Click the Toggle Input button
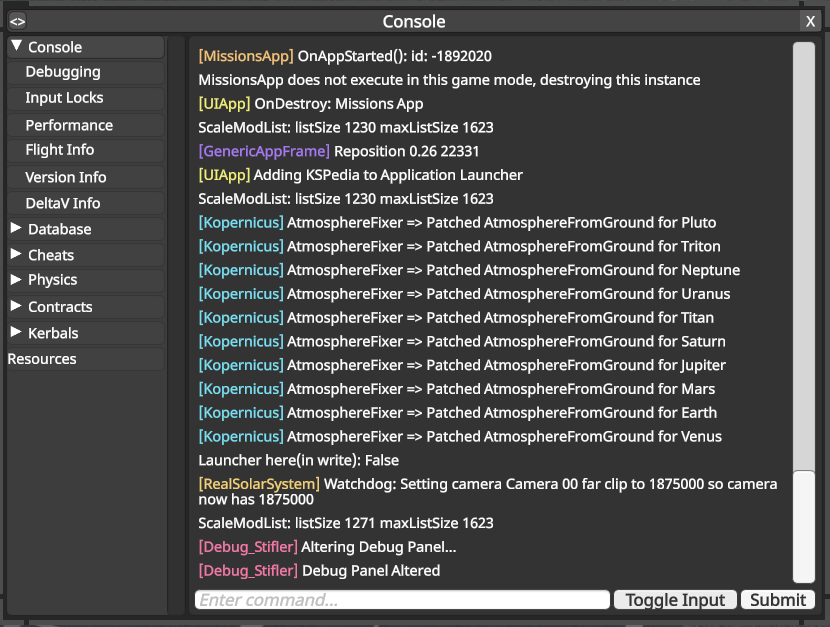Image resolution: width=830 pixels, height=627 pixels. (x=675, y=599)
